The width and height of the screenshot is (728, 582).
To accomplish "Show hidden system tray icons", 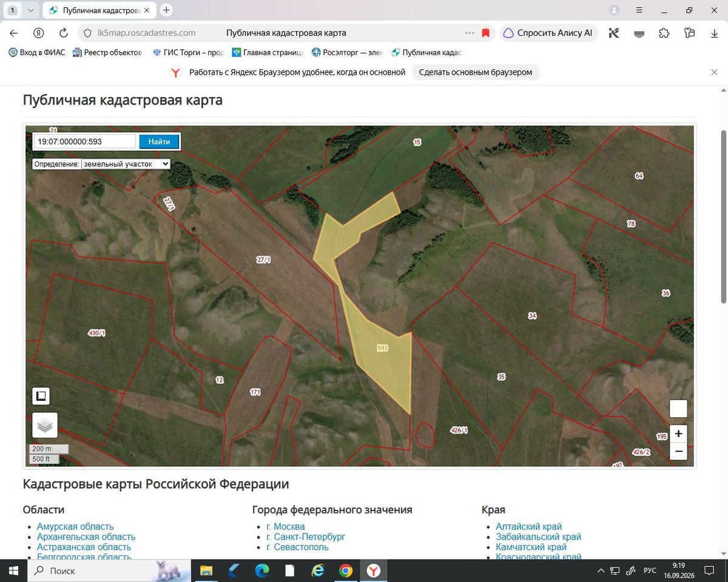I will (601, 570).
